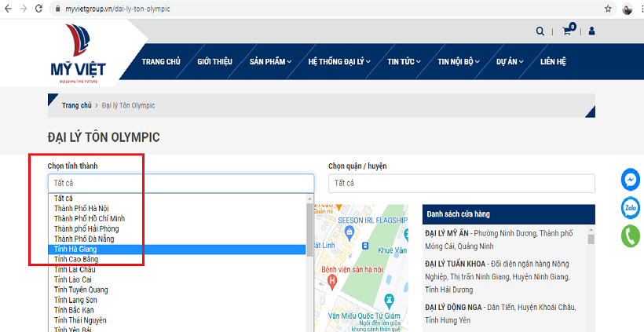
Task: Click province list scroll up arrow
Action: (x=310, y=199)
